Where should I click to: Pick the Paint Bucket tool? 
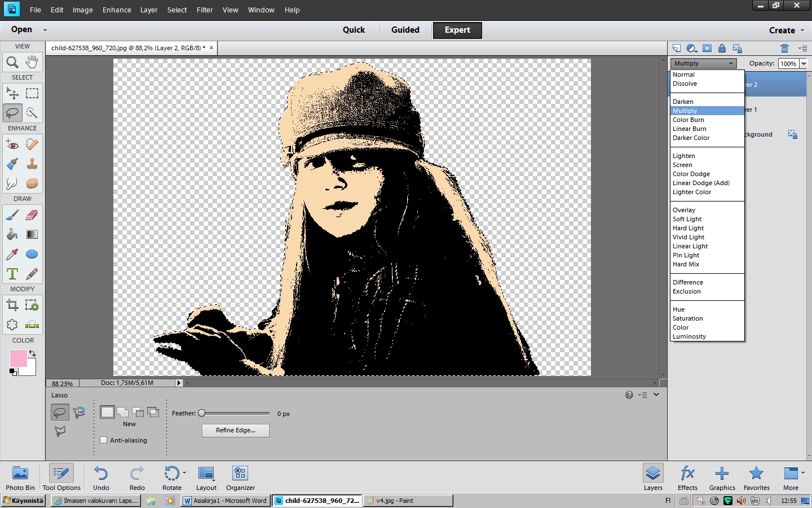tap(12, 234)
